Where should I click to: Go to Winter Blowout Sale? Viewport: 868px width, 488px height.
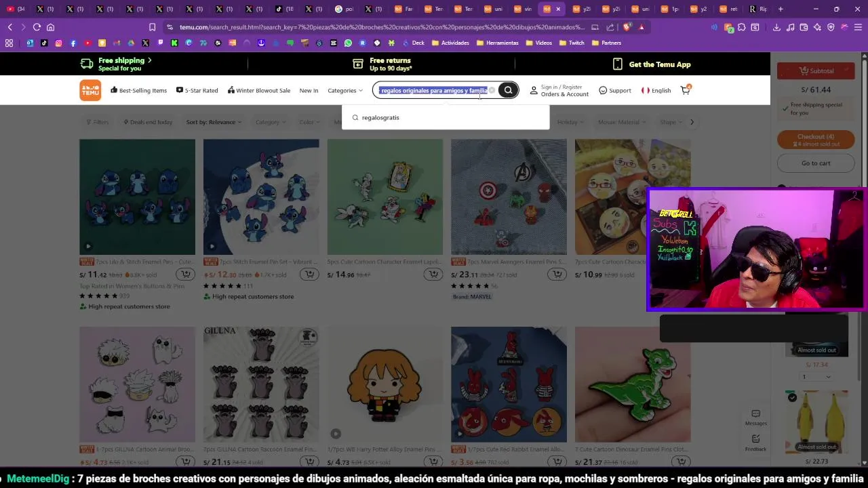[x=259, y=90]
